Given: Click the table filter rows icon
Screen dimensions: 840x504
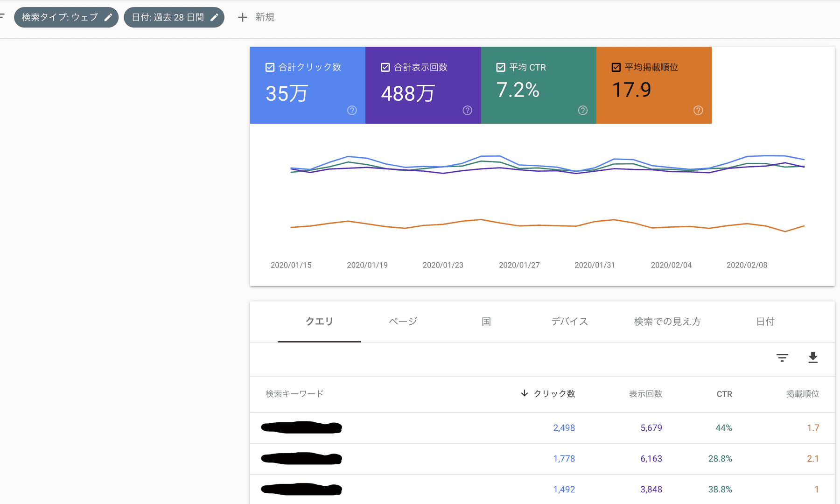Looking at the screenshot, I should [782, 357].
